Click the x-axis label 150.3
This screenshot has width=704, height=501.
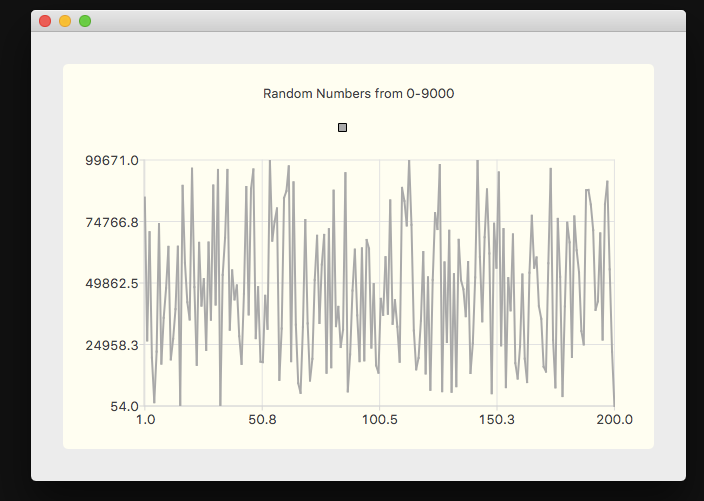497,420
